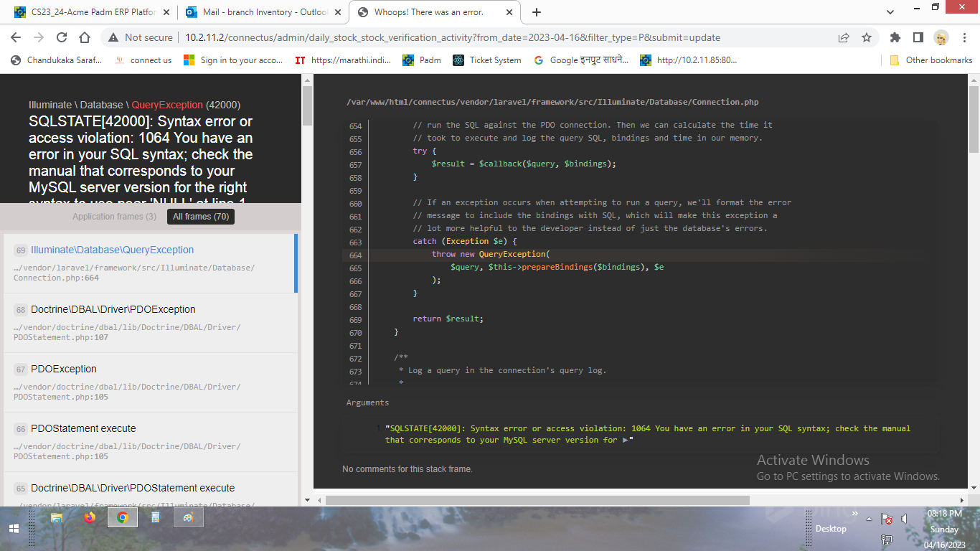Open Chandukaka Saraf bookmark

57,60
